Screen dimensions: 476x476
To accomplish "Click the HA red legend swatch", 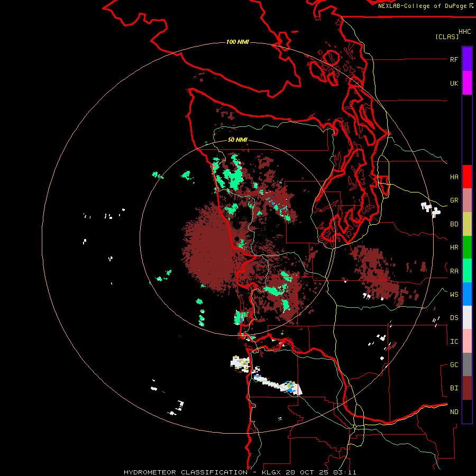I will (x=467, y=176).
